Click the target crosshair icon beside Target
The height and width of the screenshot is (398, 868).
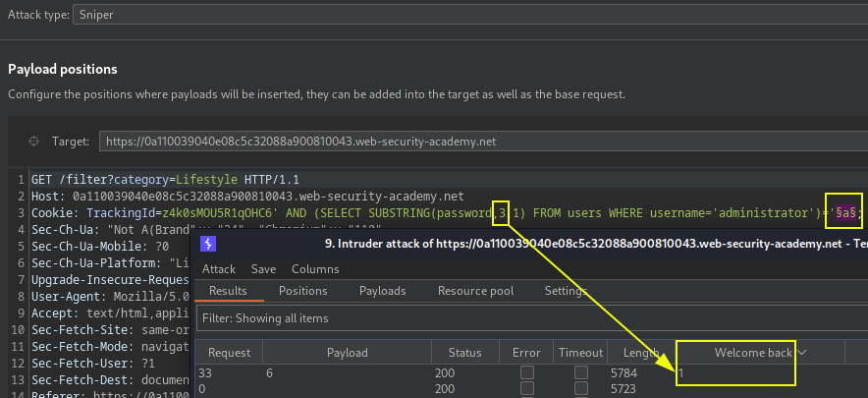(x=33, y=142)
